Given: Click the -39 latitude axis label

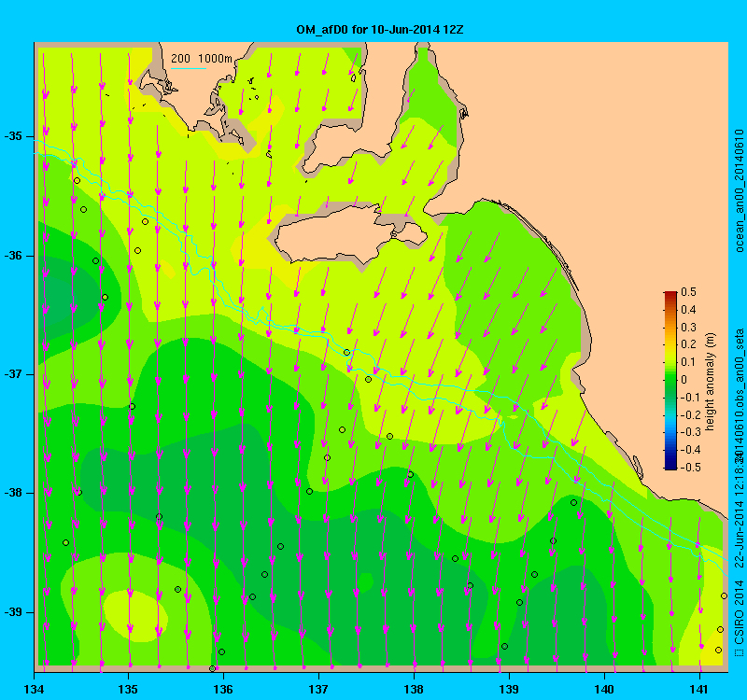Looking at the screenshot, I should coord(13,612).
